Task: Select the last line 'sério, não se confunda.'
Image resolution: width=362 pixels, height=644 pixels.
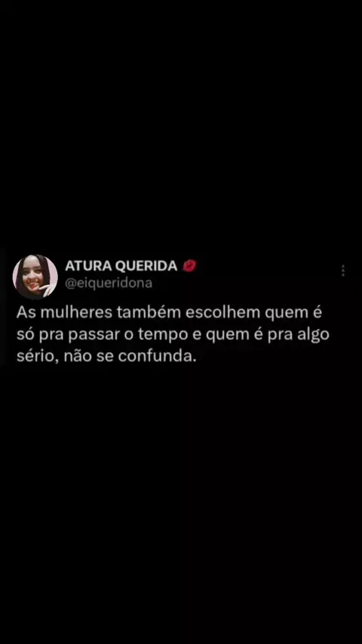Action: 107,357
